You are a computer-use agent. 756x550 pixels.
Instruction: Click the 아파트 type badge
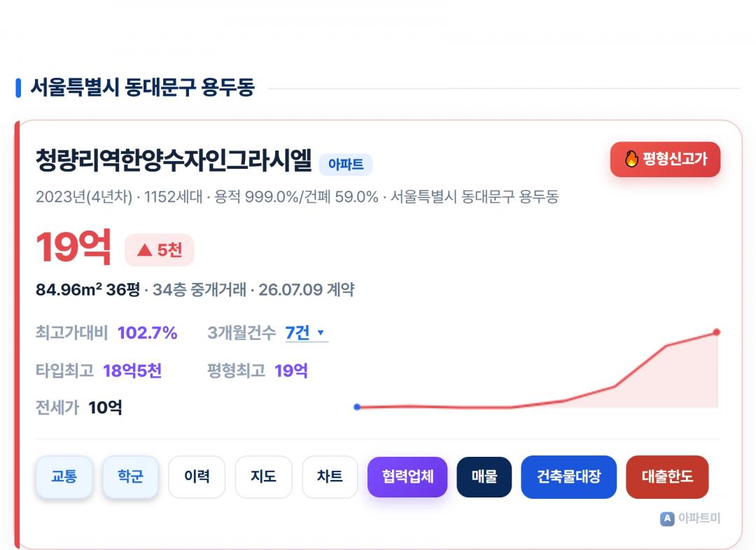click(x=346, y=165)
